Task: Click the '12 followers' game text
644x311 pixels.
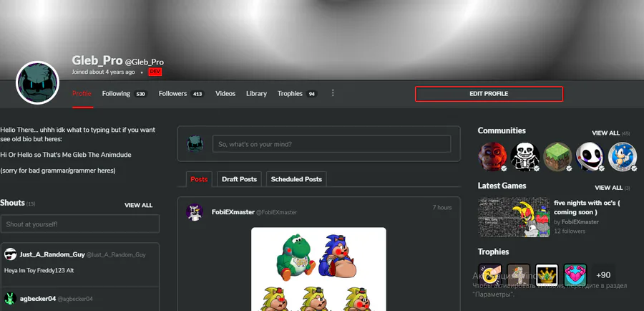Action: point(570,231)
